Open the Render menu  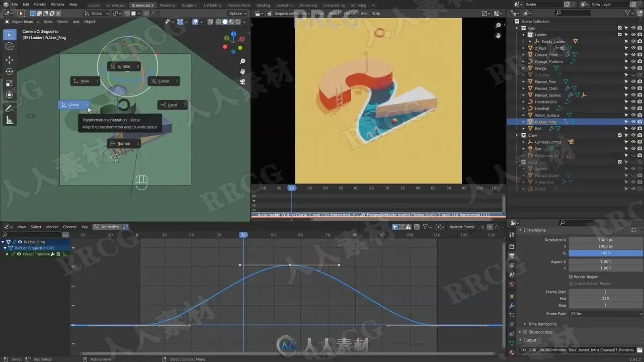coord(40,5)
